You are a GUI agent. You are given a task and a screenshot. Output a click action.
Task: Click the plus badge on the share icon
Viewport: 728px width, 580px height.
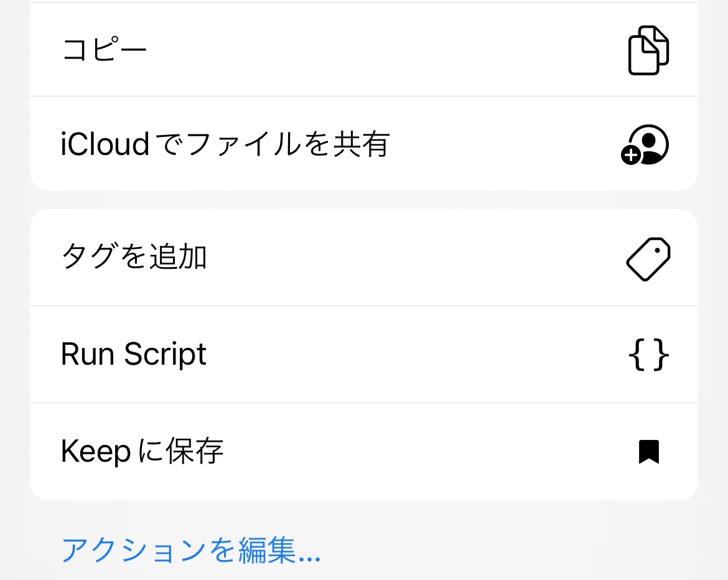(631, 156)
